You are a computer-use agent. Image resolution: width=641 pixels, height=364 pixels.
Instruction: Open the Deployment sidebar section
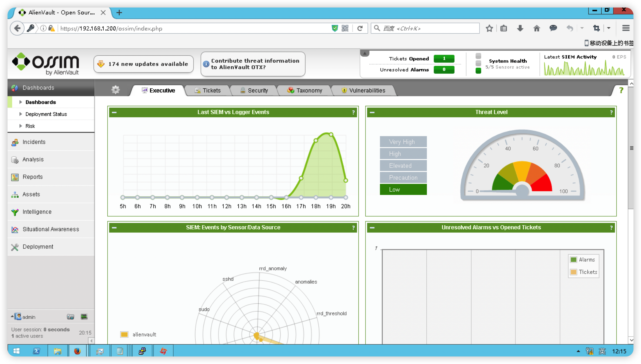(x=51, y=247)
